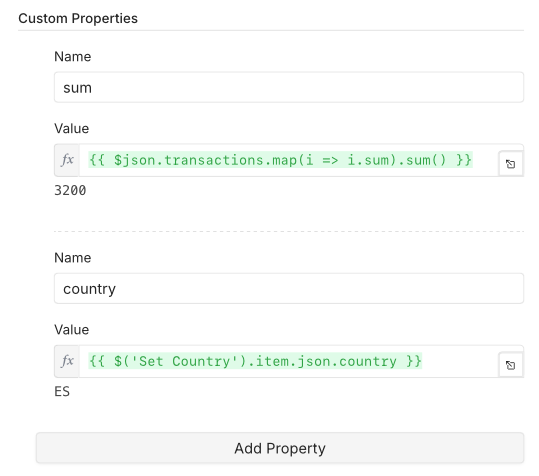539x476 pixels.
Task: Click the fx icon of sum value
Action: pyautogui.click(x=67, y=160)
